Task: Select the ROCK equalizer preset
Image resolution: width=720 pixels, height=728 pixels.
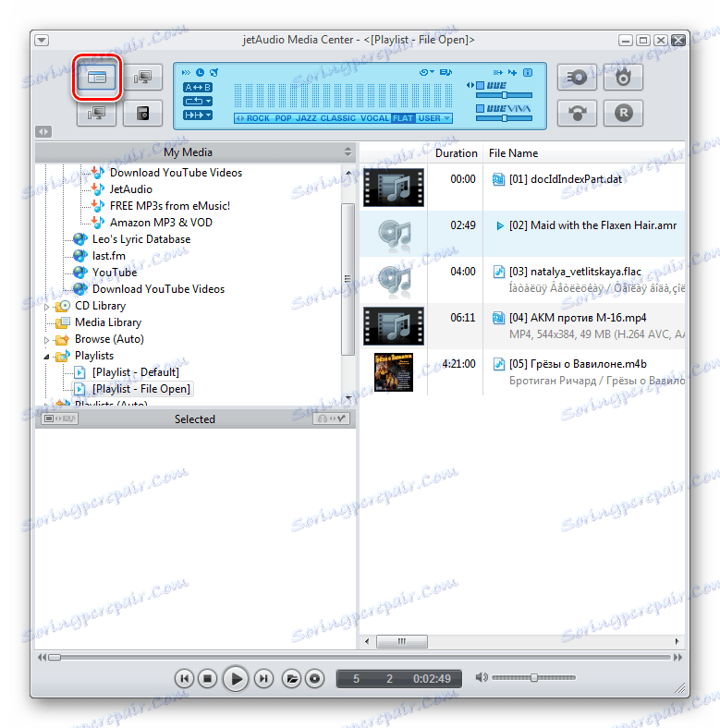Action: tap(258, 118)
